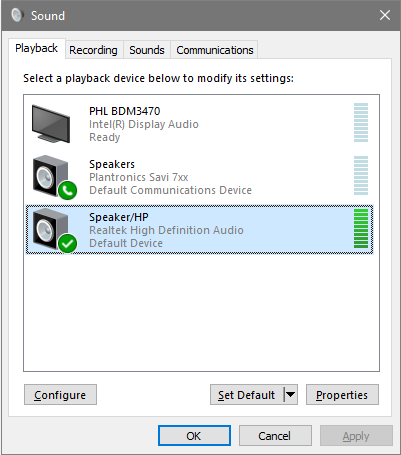Switch to the Playback tab
Image resolution: width=401 pixels, height=455 pixels.
click(37, 49)
